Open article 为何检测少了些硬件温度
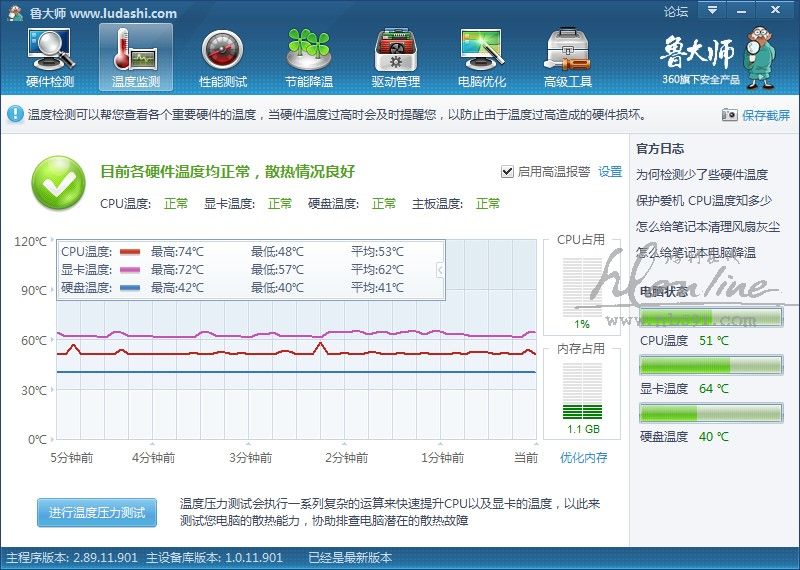The height and width of the screenshot is (570, 800). coord(702,174)
